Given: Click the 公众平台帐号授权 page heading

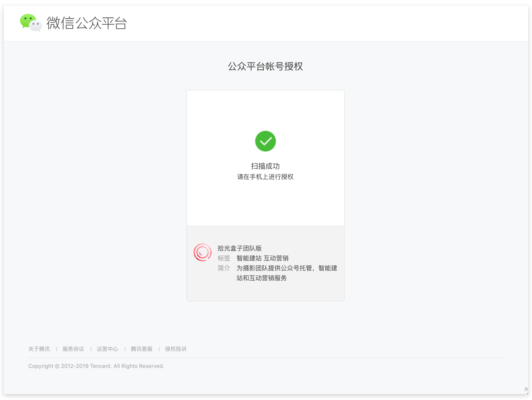Looking at the screenshot, I should (265, 66).
